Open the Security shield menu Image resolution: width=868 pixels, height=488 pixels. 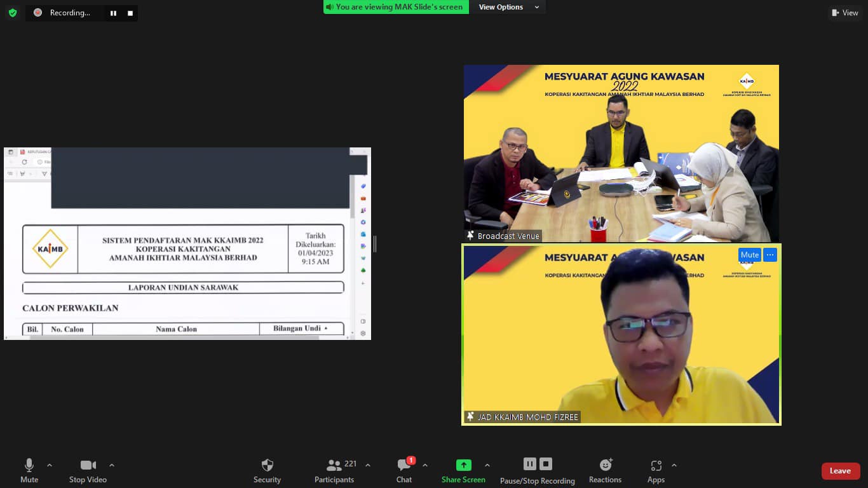[x=267, y=471]
